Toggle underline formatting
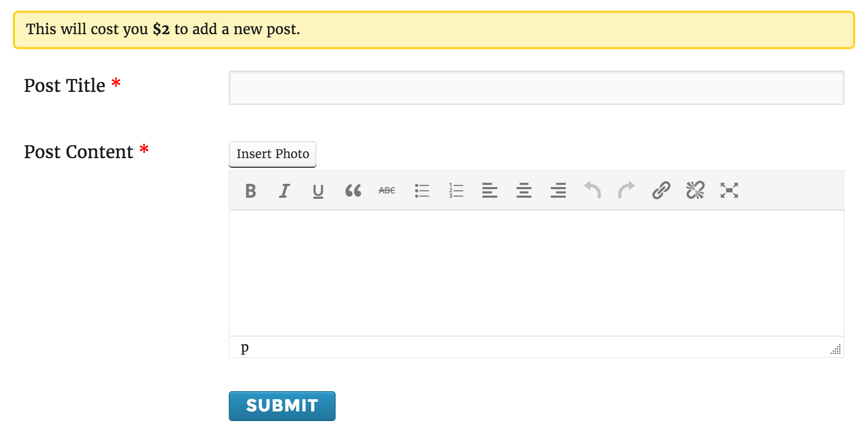This screenshot has height=435, width=868. click(x=318, y=191)
